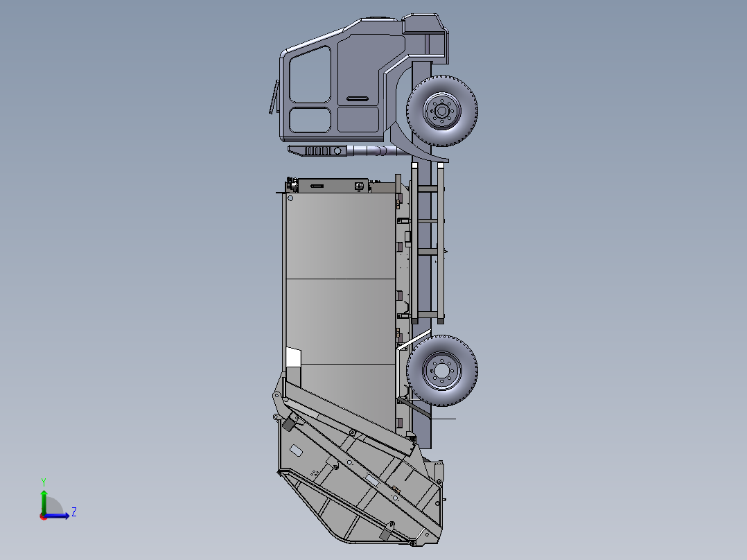The image size is (747, 560).
Task: Select the ladder-shaped chassis frame rails
Action: click(x=428, y=243)
